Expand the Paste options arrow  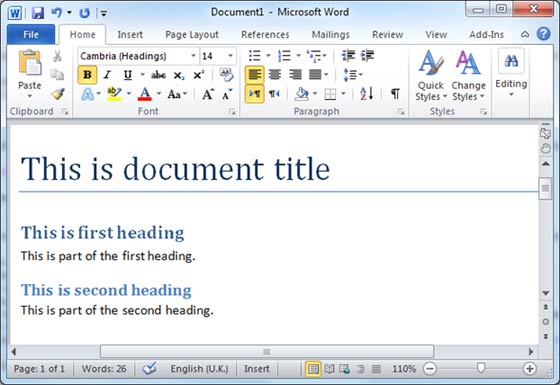click(30, 96)
